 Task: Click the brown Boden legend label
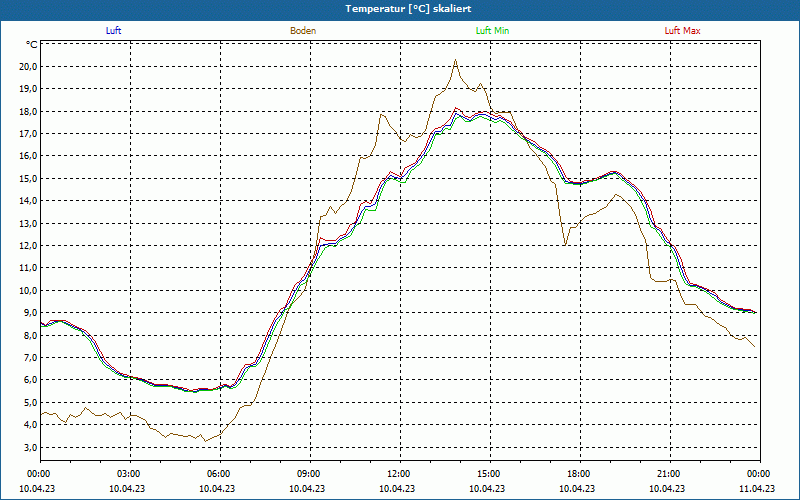click(303, 31)
